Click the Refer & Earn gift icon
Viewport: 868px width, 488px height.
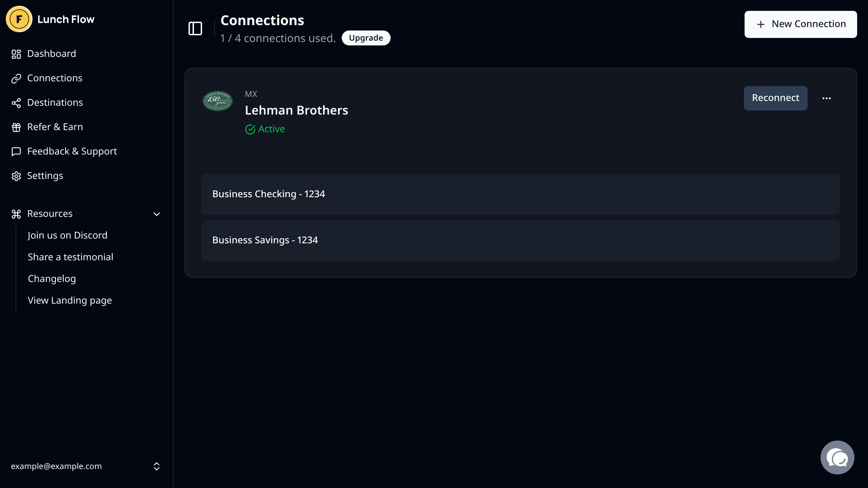tap(16, 127)
